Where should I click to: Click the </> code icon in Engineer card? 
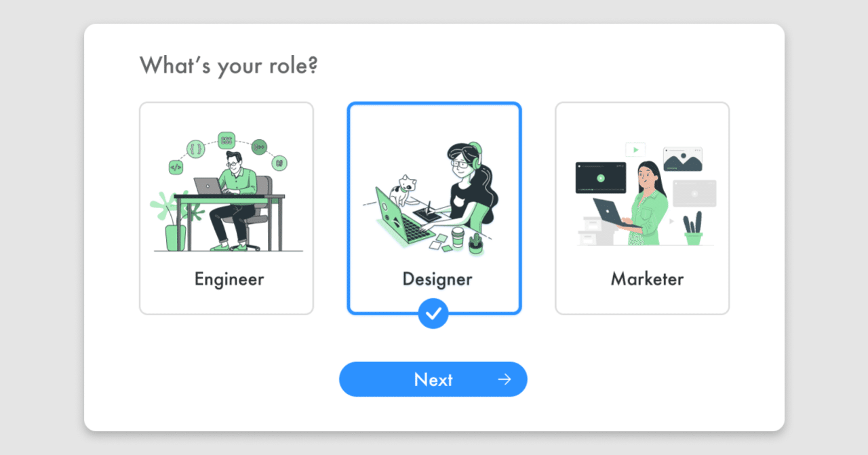click(x=175, y=166)
